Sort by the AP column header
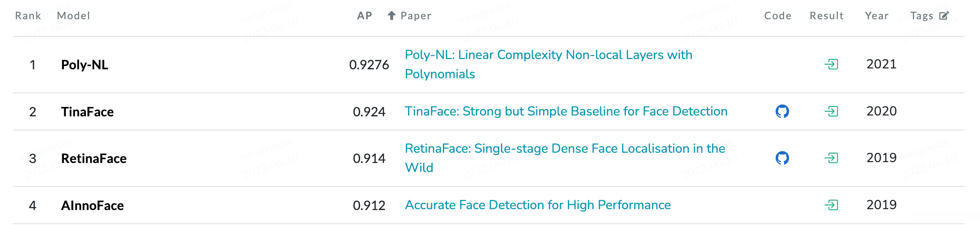980x225 pixels. tap(364, 16)
